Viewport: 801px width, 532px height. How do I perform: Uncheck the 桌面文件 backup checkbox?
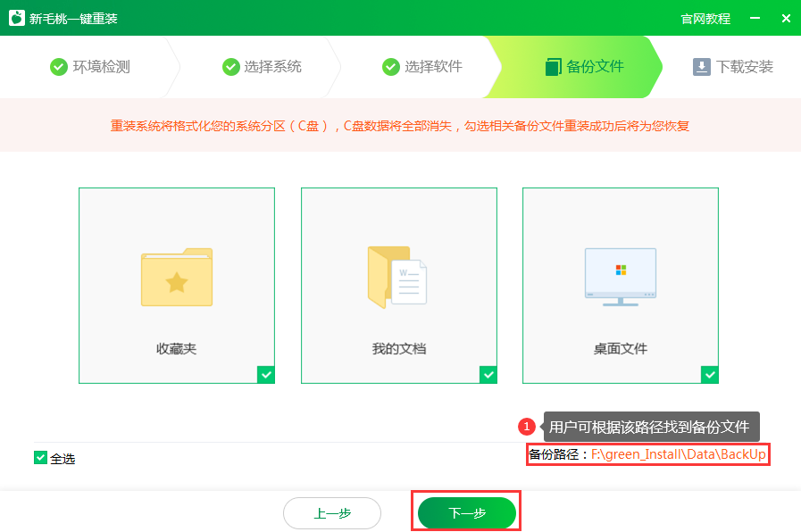point(710,375)
